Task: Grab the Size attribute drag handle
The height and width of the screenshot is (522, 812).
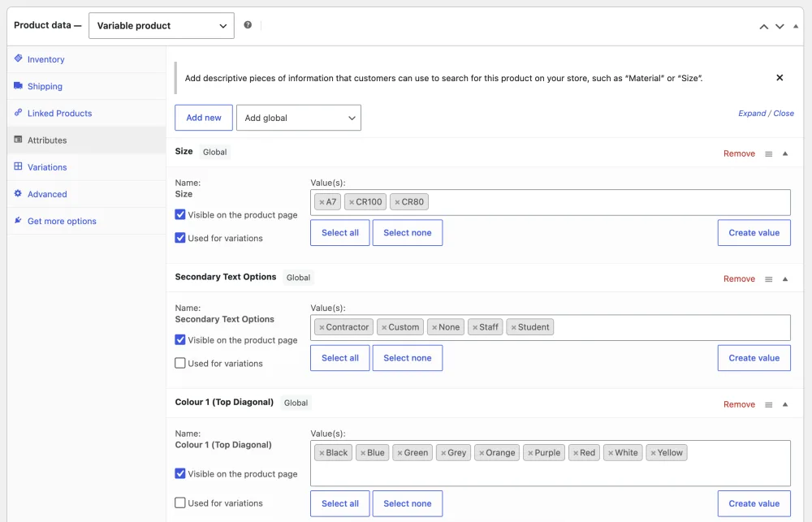Action: click(768, 153)
